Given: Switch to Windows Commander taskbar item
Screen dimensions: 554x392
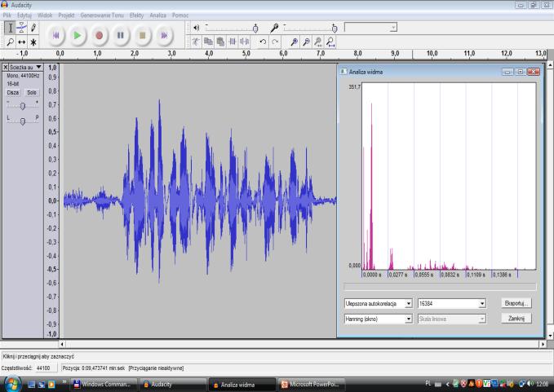Looking at the screenshot, I should point(104,385).
